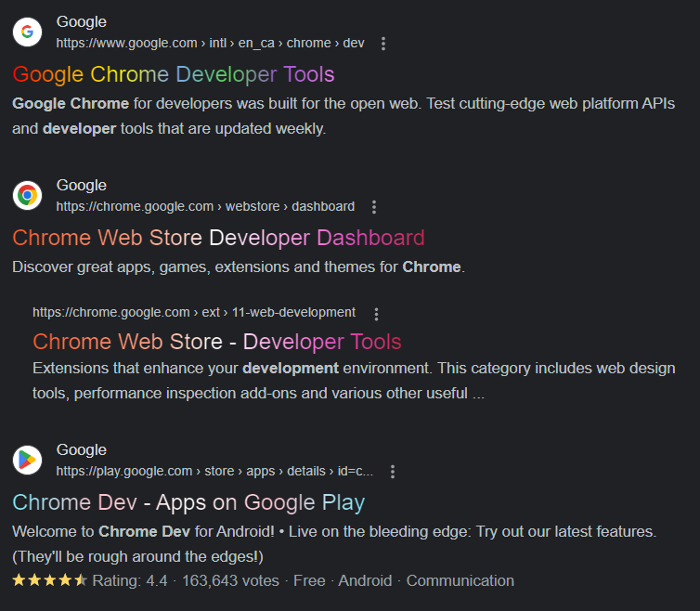Screen dimensions: 700x611
Task: Click Google site name above play.google.com URL
Action: coord(82,449)
